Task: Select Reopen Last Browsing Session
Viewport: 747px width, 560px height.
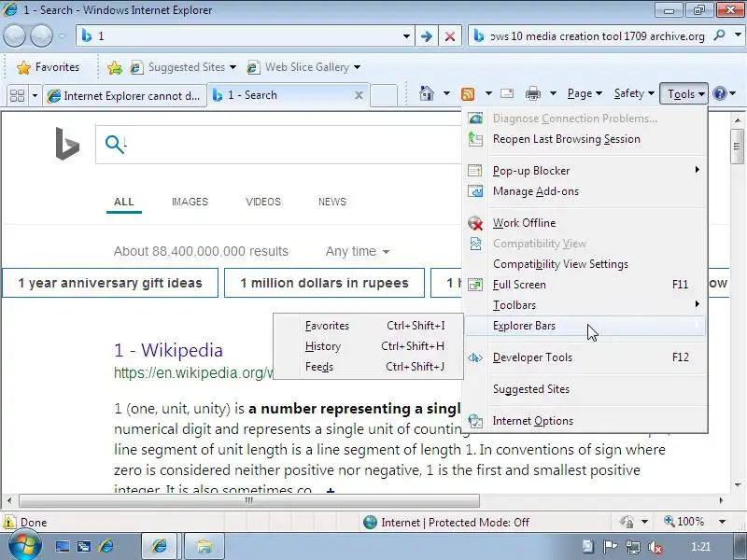Action: tap(585, 139)
